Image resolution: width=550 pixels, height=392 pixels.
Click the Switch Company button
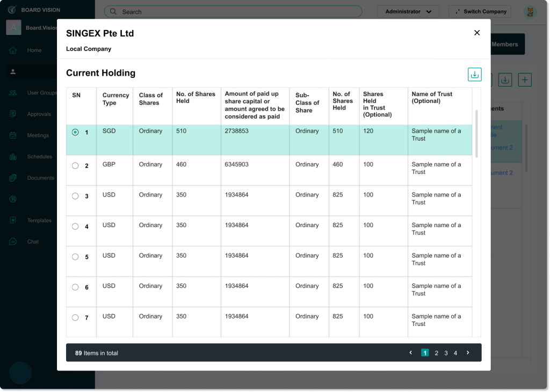point(480,11)
